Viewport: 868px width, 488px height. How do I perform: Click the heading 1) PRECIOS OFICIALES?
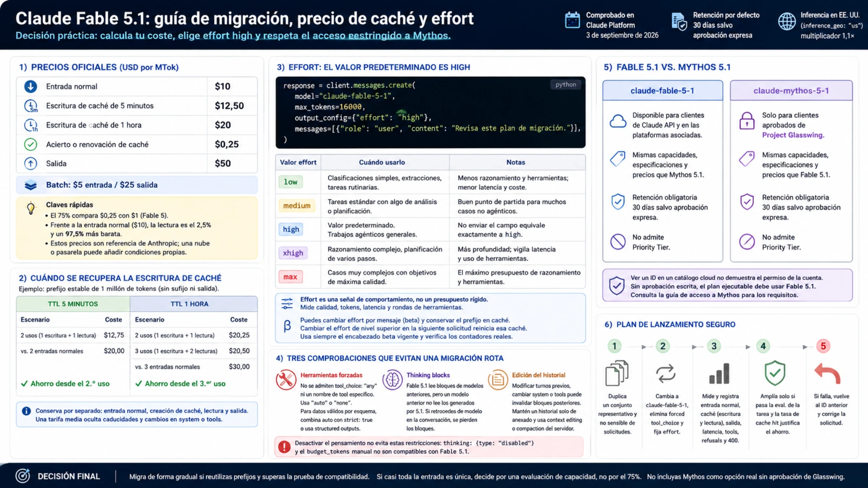99,67
